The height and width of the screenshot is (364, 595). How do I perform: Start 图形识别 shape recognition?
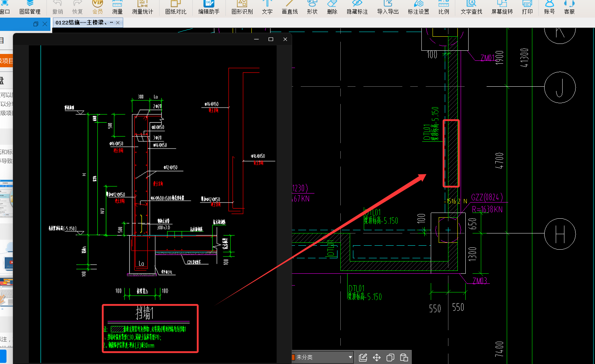tap(242, 7)
